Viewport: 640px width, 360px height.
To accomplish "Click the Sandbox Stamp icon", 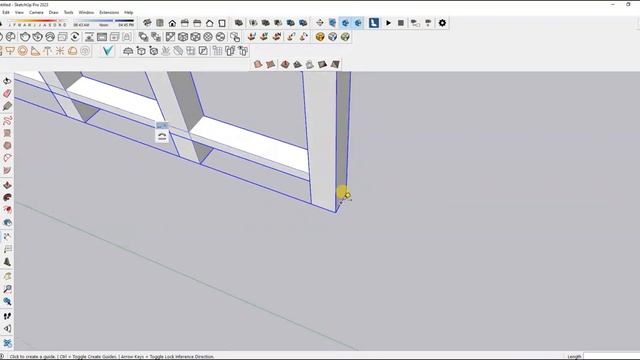I will (x=298, y=64).
